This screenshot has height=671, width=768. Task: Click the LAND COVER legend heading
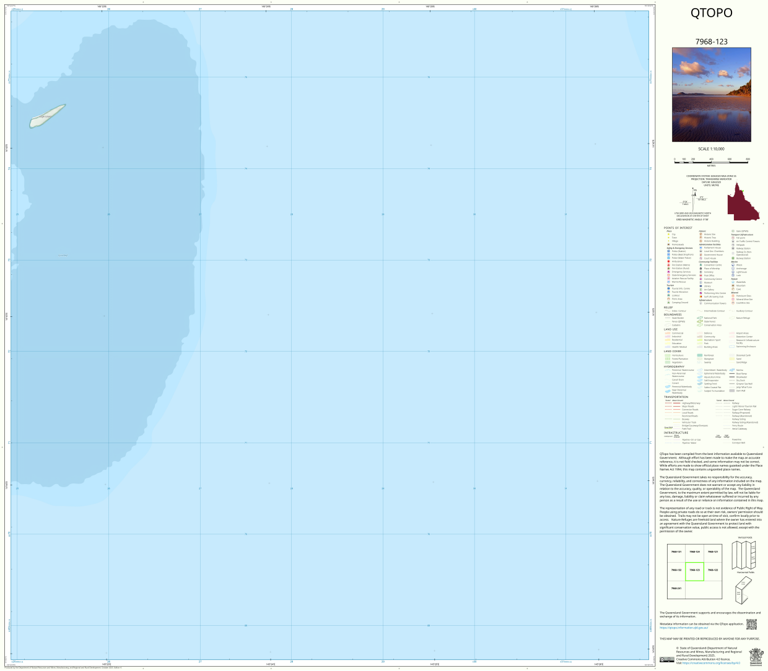pos(672,351)
